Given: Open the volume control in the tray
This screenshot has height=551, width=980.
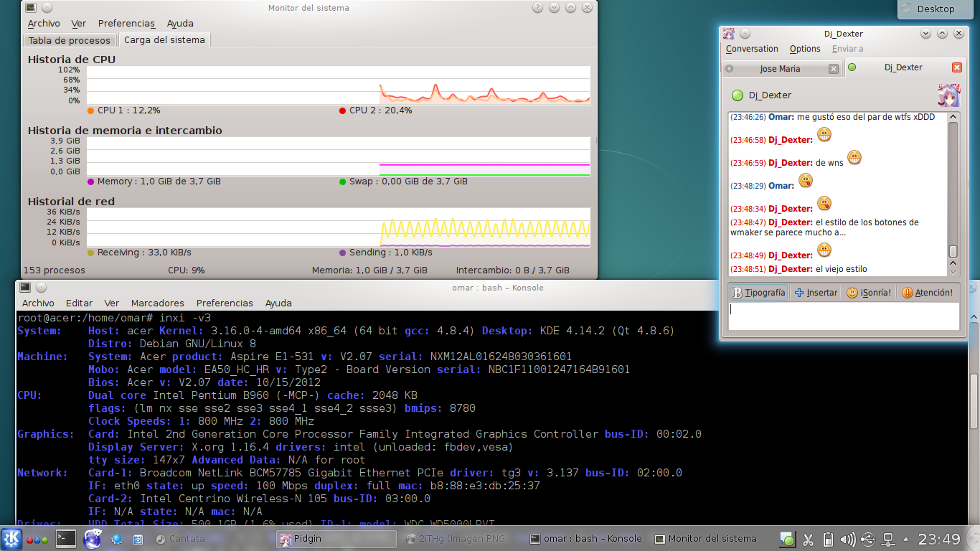Looking at the screenshot, I should (x=847, y=539).
